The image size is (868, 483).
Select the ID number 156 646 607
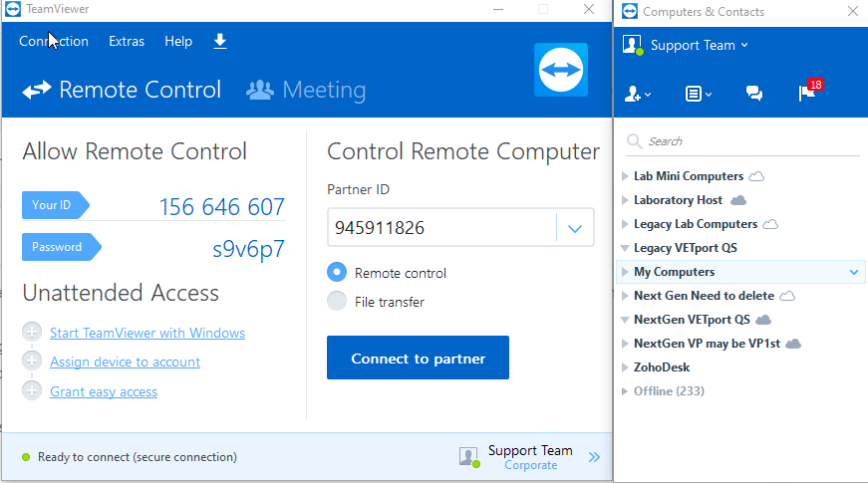point(222,207)
